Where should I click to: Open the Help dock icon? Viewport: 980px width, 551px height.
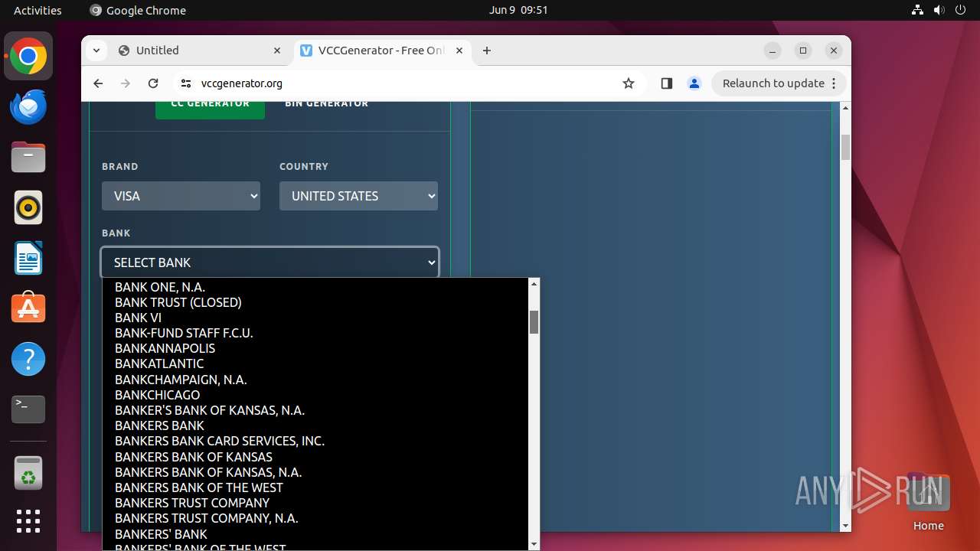[x=28, y=359]
